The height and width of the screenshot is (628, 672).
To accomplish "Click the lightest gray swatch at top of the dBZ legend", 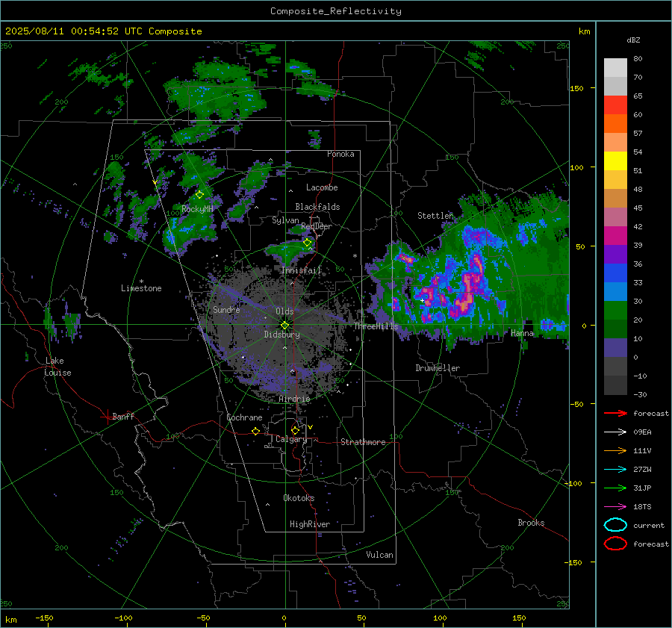I will [x=615, y=68].
